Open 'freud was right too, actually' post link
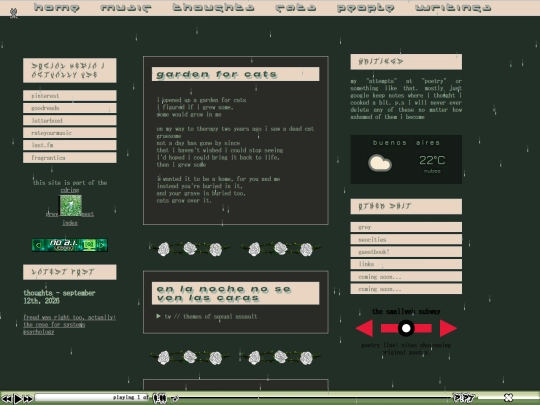Screen dimensions: 540x405 (x=69, y=324)
